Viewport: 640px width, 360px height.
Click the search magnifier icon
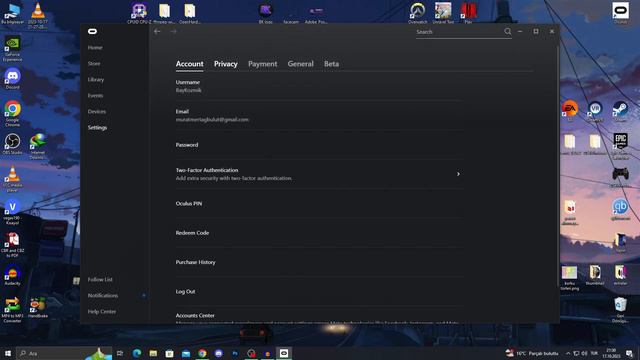pyautogui.click(x=507, y=31)
